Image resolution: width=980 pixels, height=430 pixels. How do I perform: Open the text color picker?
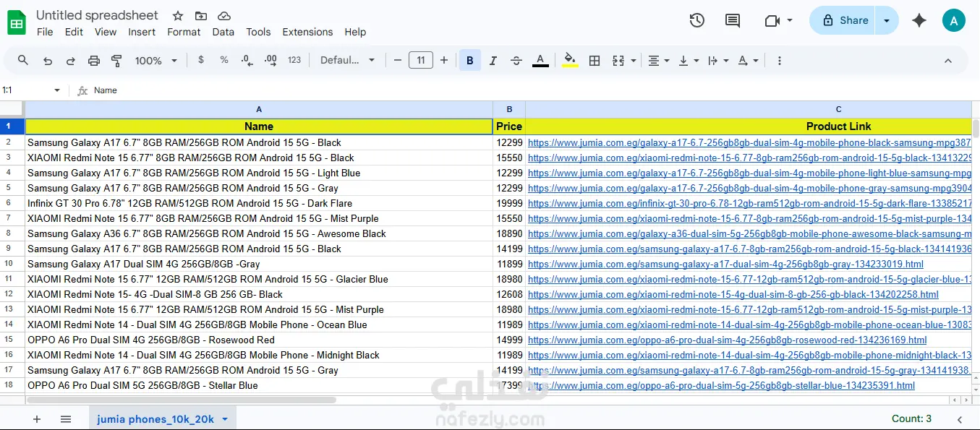540,61
